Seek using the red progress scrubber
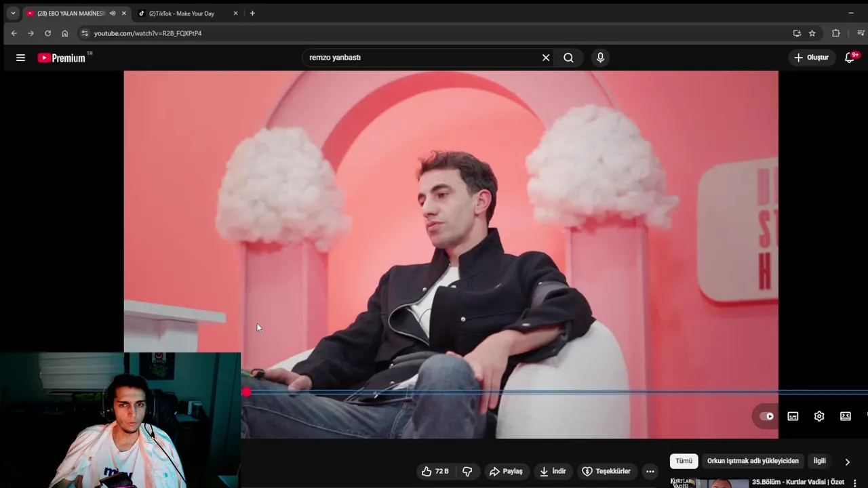The image size is (868, 488). pos(246,392)
